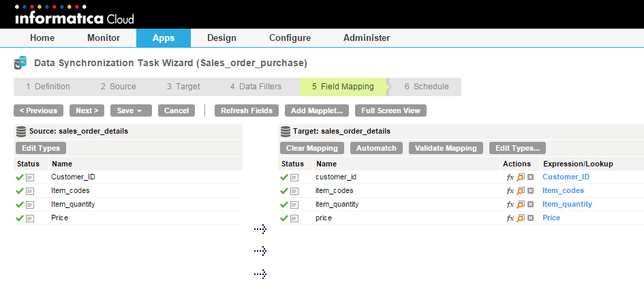Select target field item_codes
The image size is (644, 296).
[x=335, y=190]
